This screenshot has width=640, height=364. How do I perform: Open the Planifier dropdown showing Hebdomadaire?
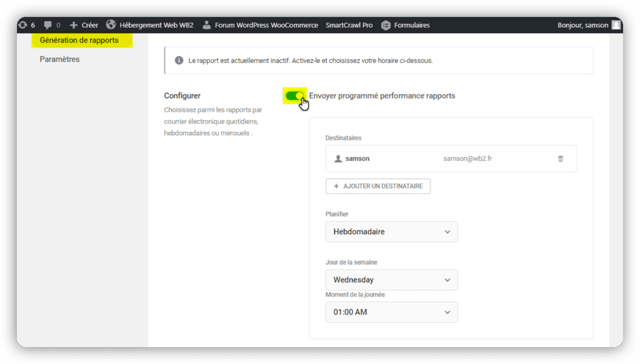coord(391,232)
